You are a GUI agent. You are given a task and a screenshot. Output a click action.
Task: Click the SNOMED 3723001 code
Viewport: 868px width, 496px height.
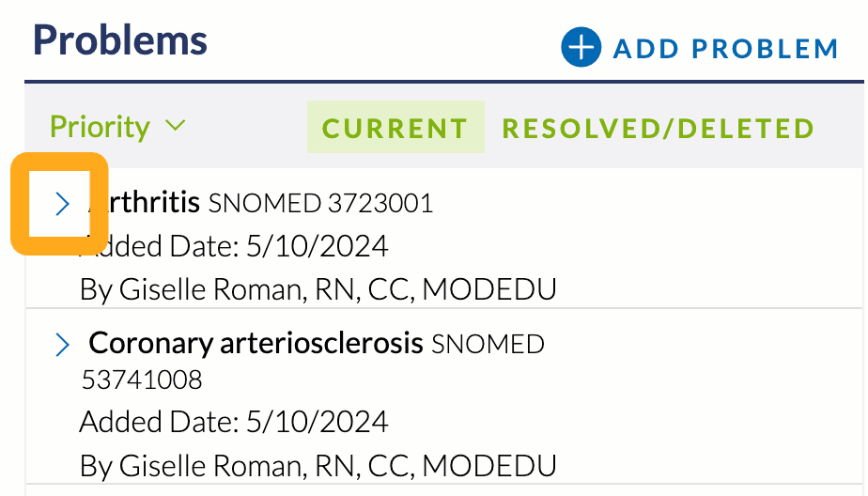[x=320, y=203]
